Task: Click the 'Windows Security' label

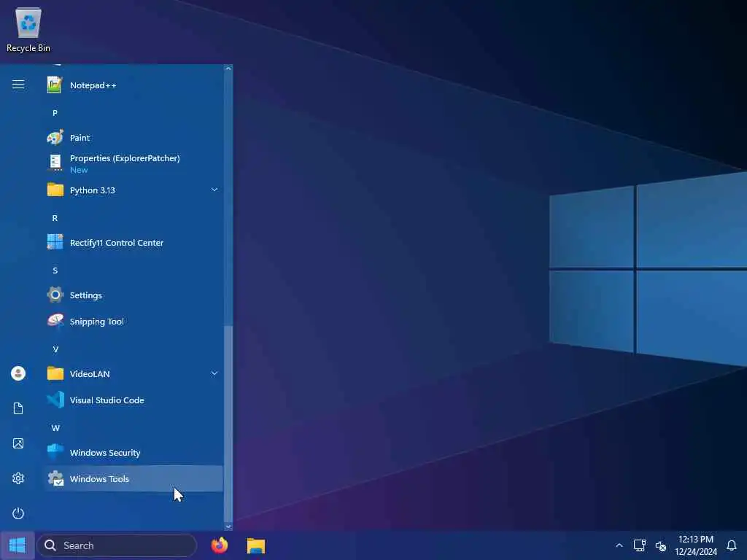Action: click(x=105, y=452)
